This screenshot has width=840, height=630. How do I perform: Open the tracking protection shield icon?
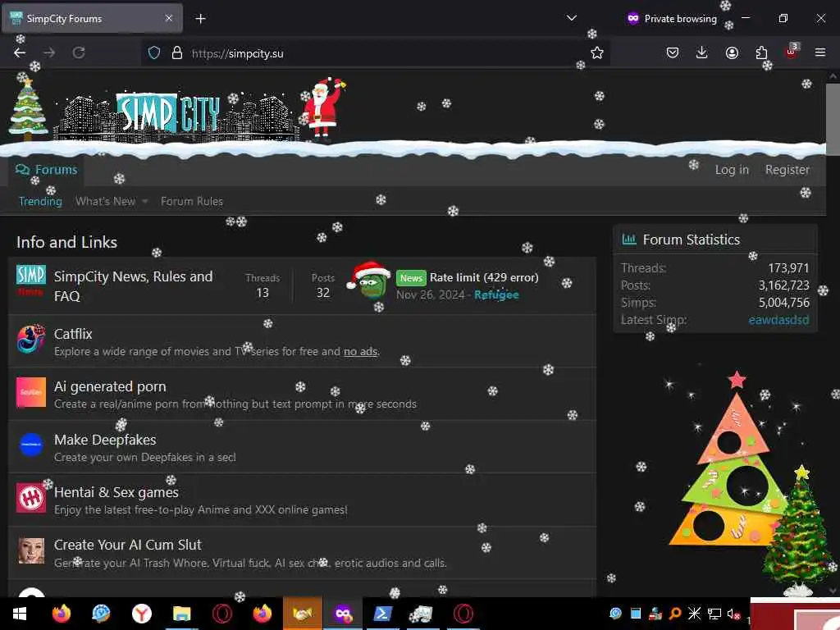[x=154, y=53]
